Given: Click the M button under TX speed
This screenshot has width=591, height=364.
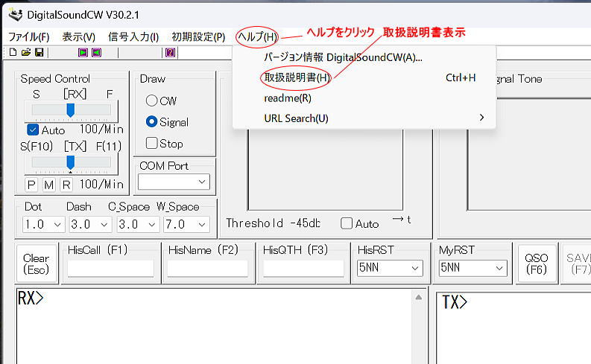Looking at the screenshot, I should [x=49, y=185].
